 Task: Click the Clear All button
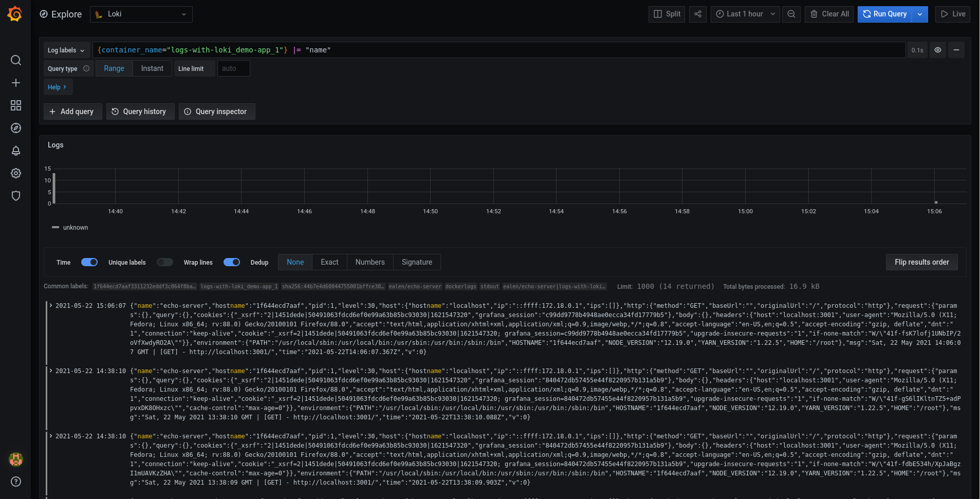click(x=829, y=14)
